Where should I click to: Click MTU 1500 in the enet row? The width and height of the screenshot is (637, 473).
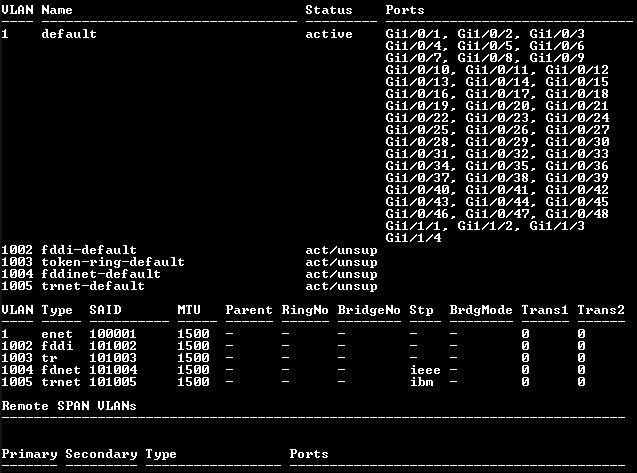point(193,334)
